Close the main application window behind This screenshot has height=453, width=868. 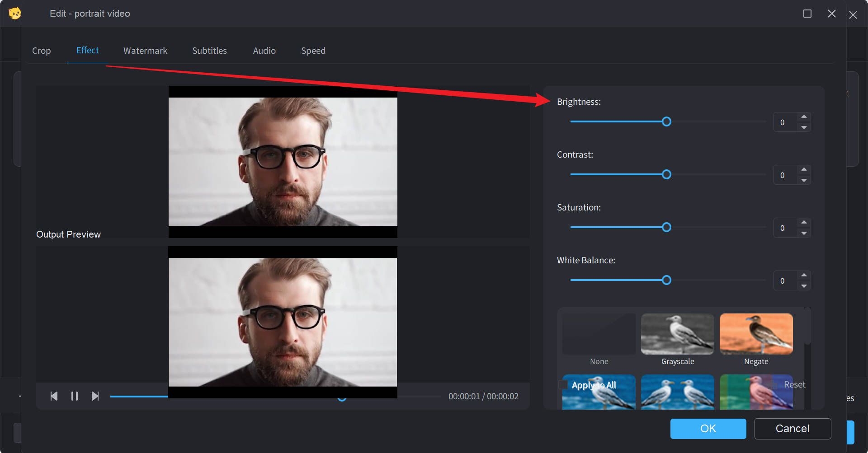tap(853, 15)
